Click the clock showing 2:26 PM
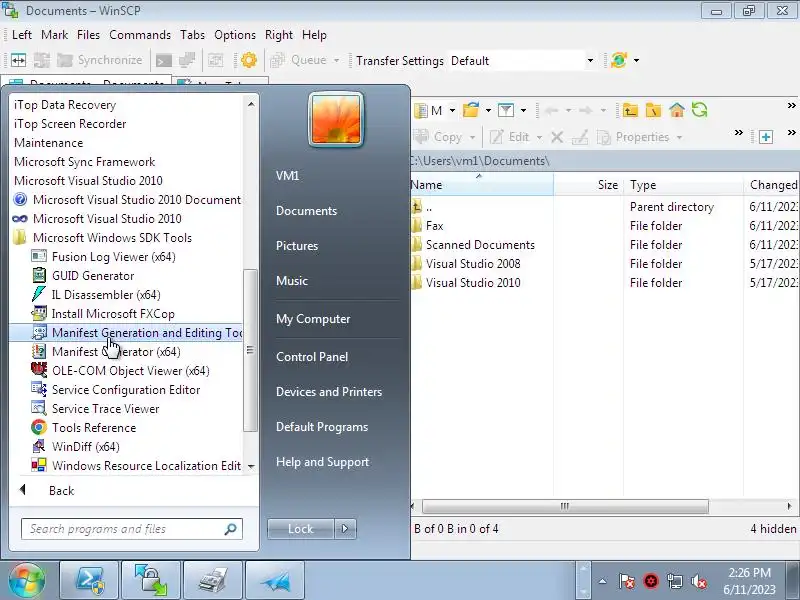 tap(749, 572)
